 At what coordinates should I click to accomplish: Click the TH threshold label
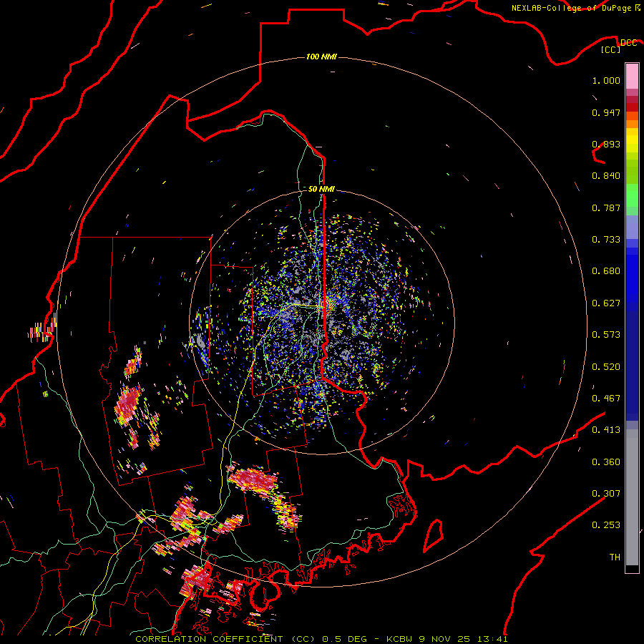click(615, 557)
